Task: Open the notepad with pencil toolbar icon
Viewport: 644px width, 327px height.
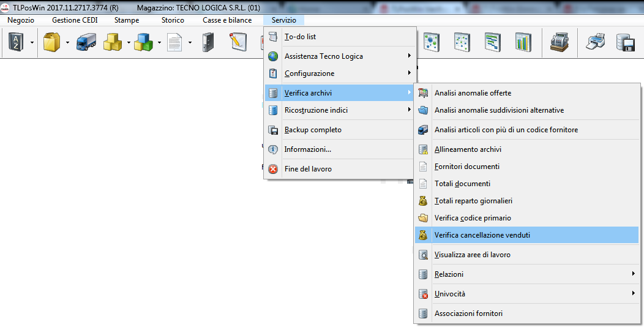Action: pos(237,42)
